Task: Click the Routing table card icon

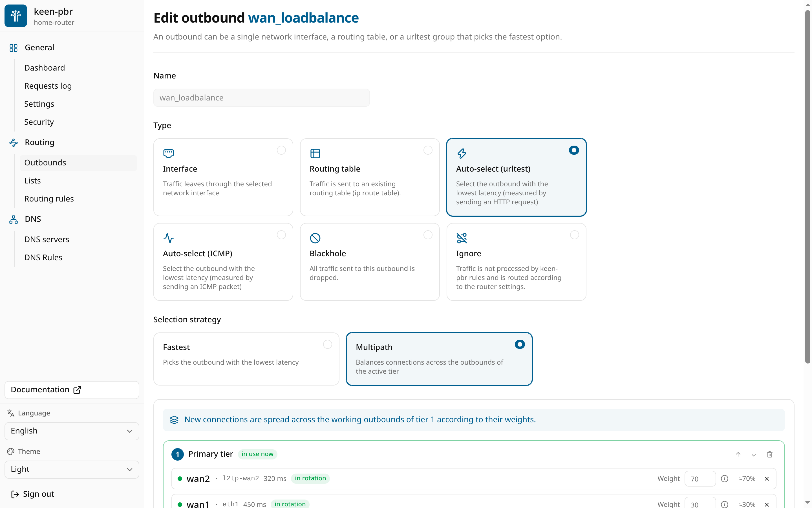Action: (315, 154)
